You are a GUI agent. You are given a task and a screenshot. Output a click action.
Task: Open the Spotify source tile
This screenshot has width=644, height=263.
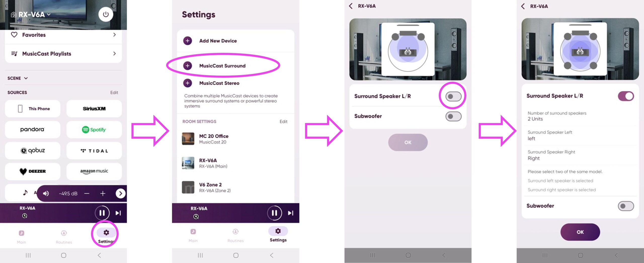click(94, 129)
